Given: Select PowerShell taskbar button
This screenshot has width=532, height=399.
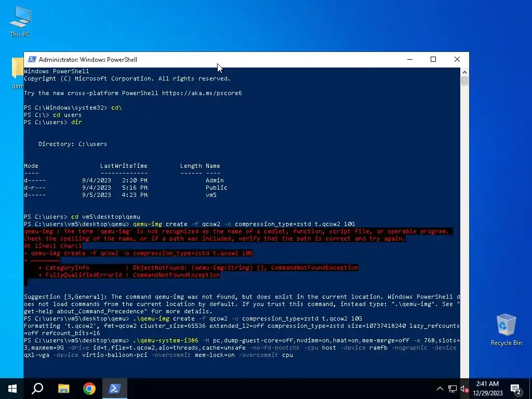Looking at the screenshot, I should [x=115, y=389].
